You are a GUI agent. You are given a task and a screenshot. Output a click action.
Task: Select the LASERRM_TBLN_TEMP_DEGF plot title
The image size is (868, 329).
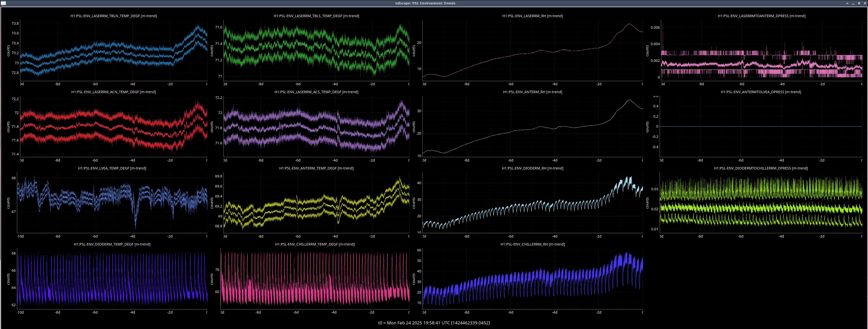pos(114,16)
